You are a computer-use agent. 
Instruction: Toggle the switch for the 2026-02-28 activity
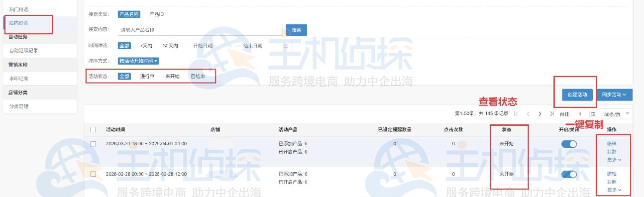point(569,174)
